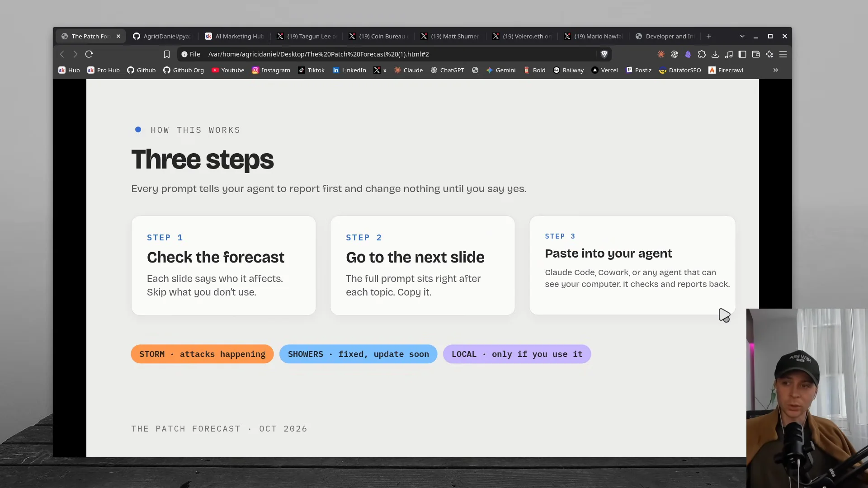Click the Step 1 Check the forecast card
The image size is (868, 488).
pyautogui.click(x=223, y=265)
